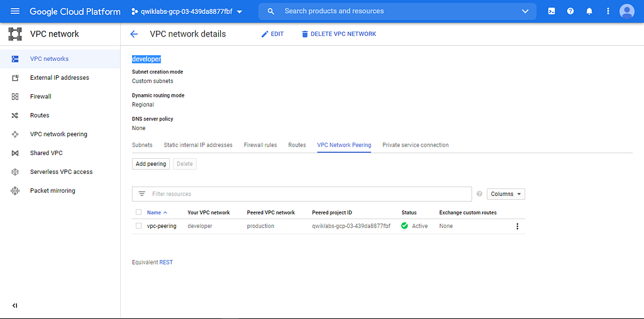
Task: Open Packet mirroring in sidebar
Action: click(x=53, y=191)
